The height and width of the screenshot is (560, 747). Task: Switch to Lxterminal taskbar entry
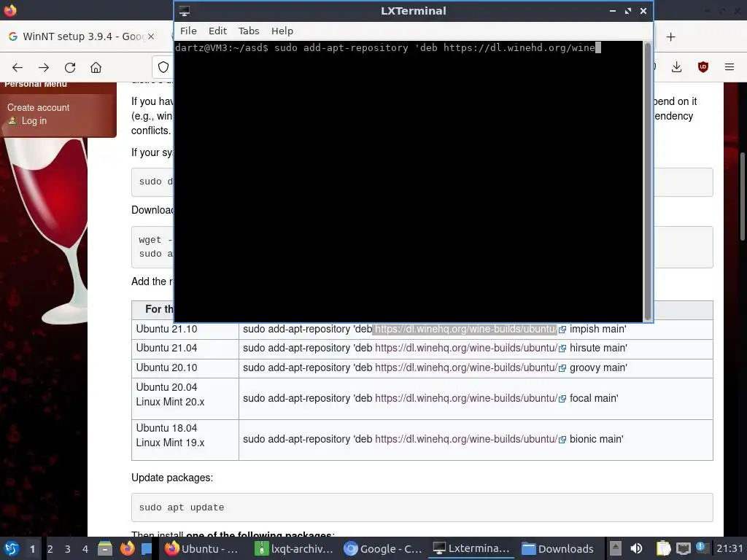[472, 548]
